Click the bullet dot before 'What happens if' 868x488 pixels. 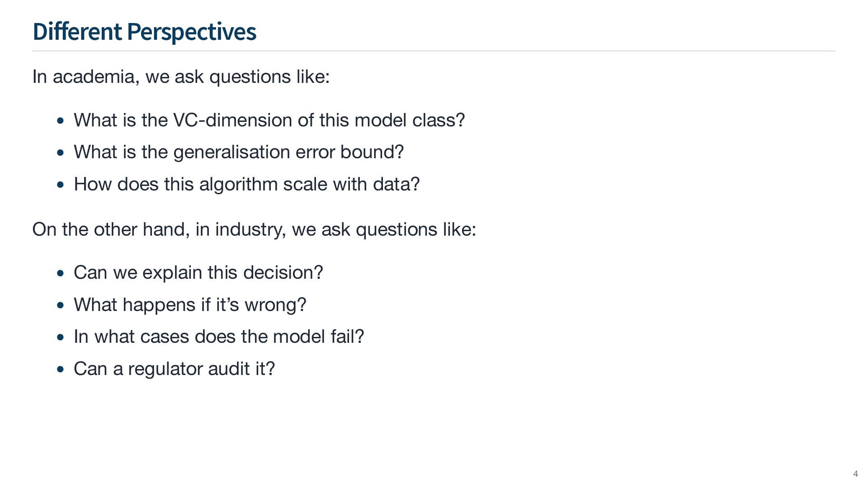click(61, 306)
